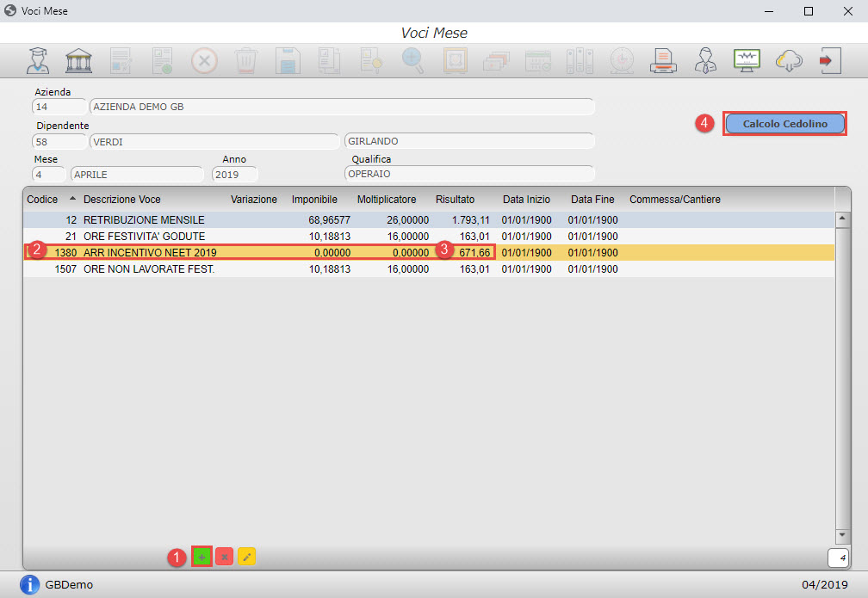The height and width of the screenshot is (598, 868).
Task: Click the Anno field showing 2019
Action: click(x=235, y=175)
